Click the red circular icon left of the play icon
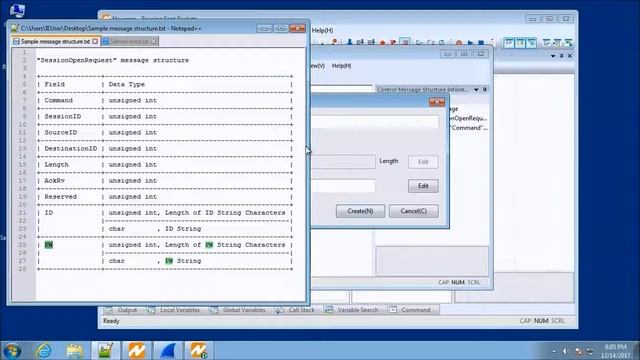640x360 pixels. point(459,42)
